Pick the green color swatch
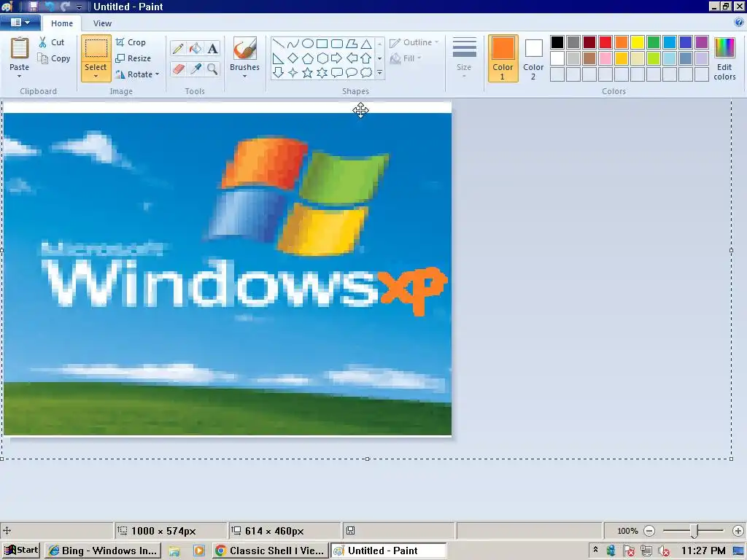Viewport: 747px width, 560px height. pyautogui.click(x=654, y=42)
